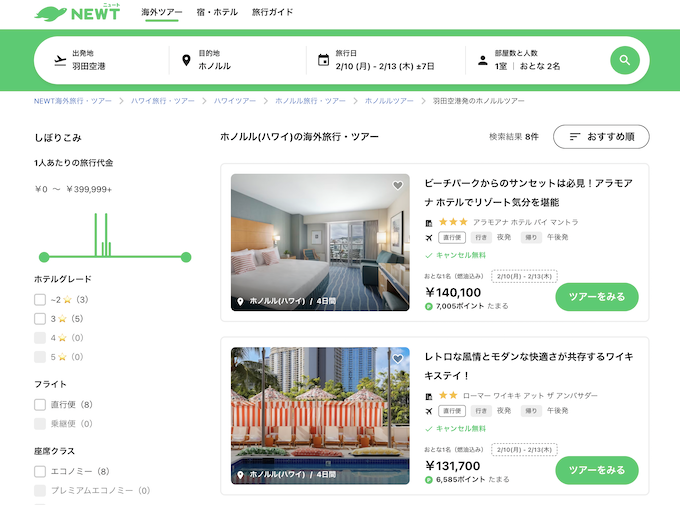Screen dimensions: 680x505
Task: Enable the 直行便 direct flight checkbox
Action: coord(40,405)
